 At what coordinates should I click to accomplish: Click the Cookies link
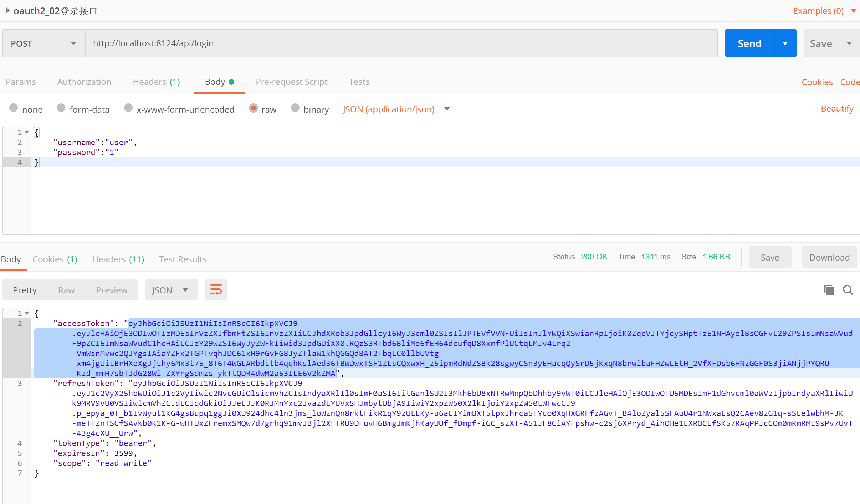pos(817,82)
